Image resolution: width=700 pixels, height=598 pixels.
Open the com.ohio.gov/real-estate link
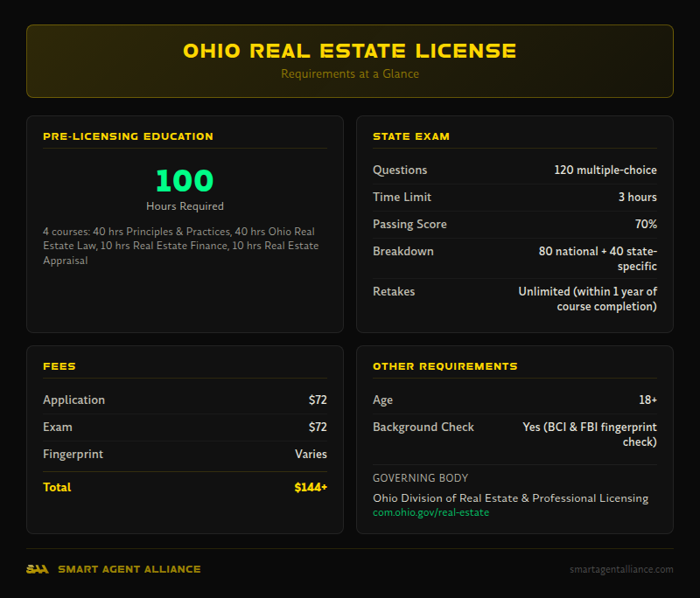click(x=430, y=512)
